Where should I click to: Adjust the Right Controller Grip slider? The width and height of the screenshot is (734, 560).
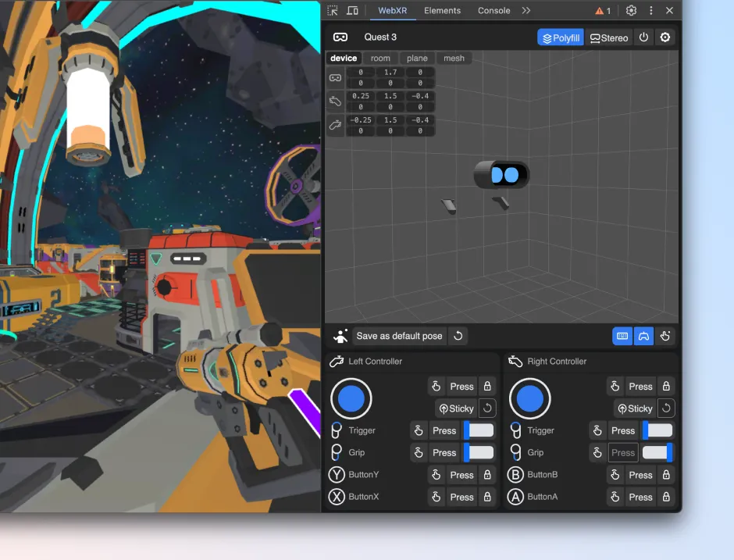[657, 453]
